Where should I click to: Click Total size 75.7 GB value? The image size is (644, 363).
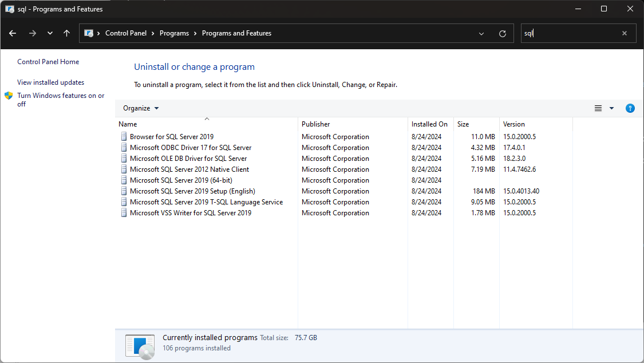(306, 338)
